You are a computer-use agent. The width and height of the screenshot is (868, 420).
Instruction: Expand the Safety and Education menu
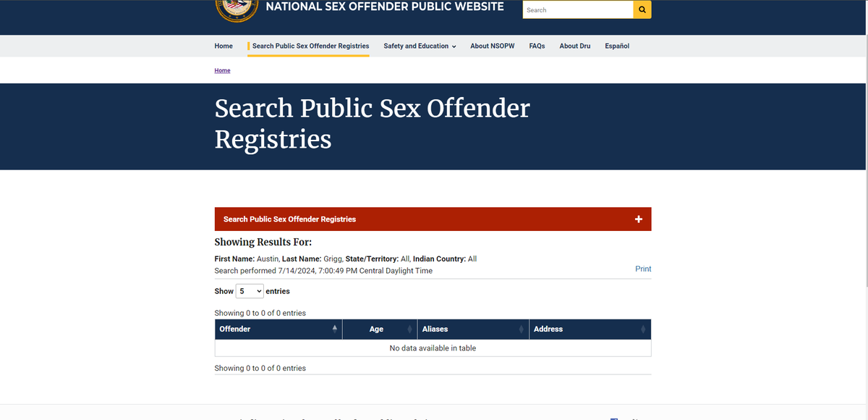point(420,46)
